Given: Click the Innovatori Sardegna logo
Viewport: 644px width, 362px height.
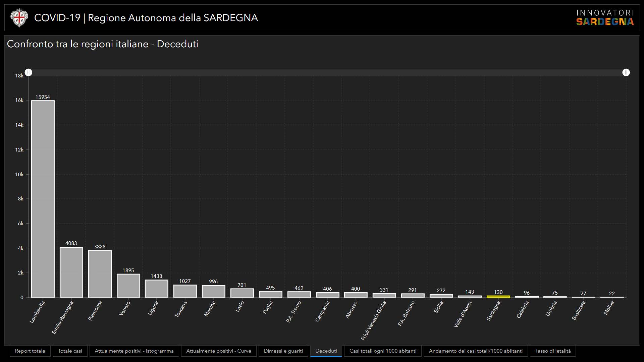Looking at the screenshot, I should coord(605,18).
